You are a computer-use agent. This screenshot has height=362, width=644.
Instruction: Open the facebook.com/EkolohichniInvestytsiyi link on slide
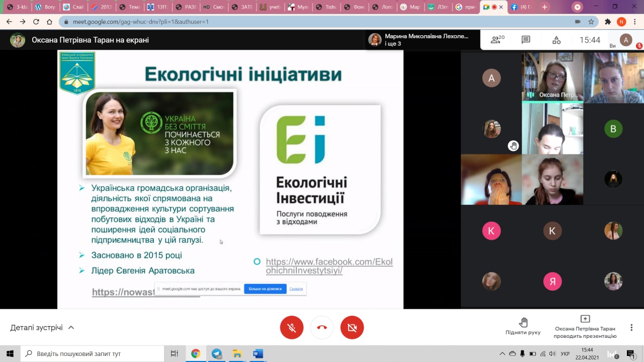tap(329, 266)
